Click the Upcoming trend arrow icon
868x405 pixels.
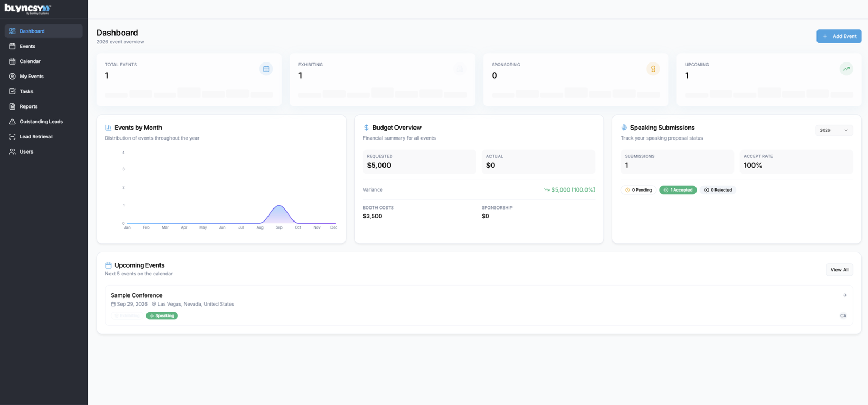846,69
